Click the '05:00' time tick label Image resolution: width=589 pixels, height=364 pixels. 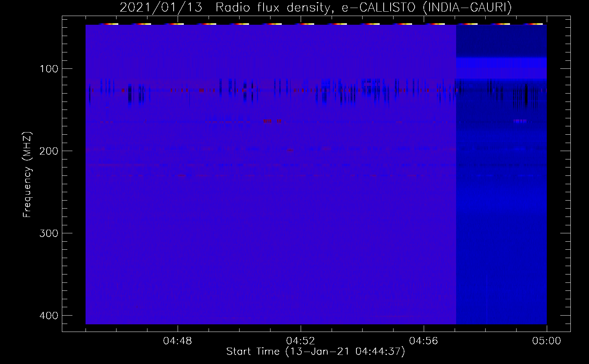pos(547,341)
